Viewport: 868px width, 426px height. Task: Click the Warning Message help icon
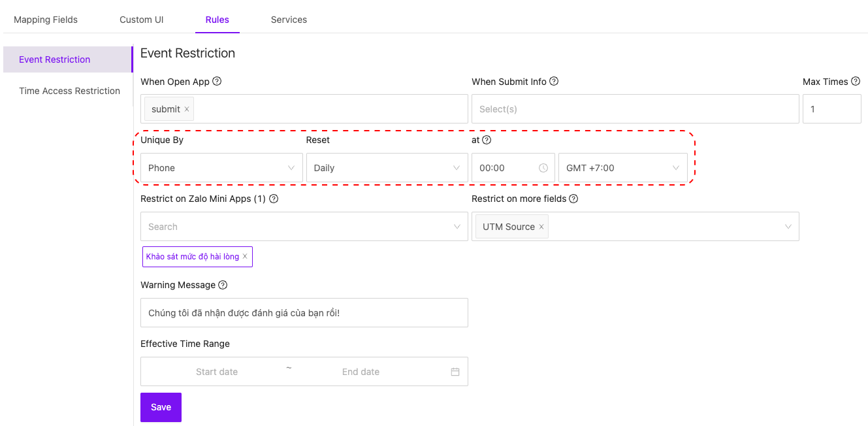(x=223, y=285)
